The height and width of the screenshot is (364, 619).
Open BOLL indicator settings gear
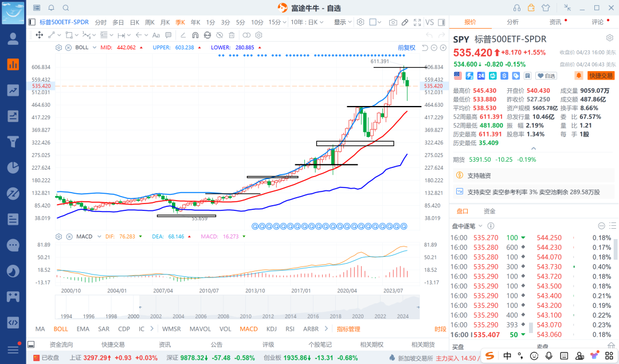tap(59, 48)
